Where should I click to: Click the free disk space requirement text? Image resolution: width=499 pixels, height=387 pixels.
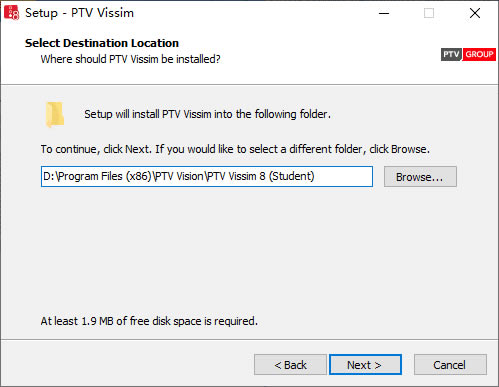coord(149,321)
